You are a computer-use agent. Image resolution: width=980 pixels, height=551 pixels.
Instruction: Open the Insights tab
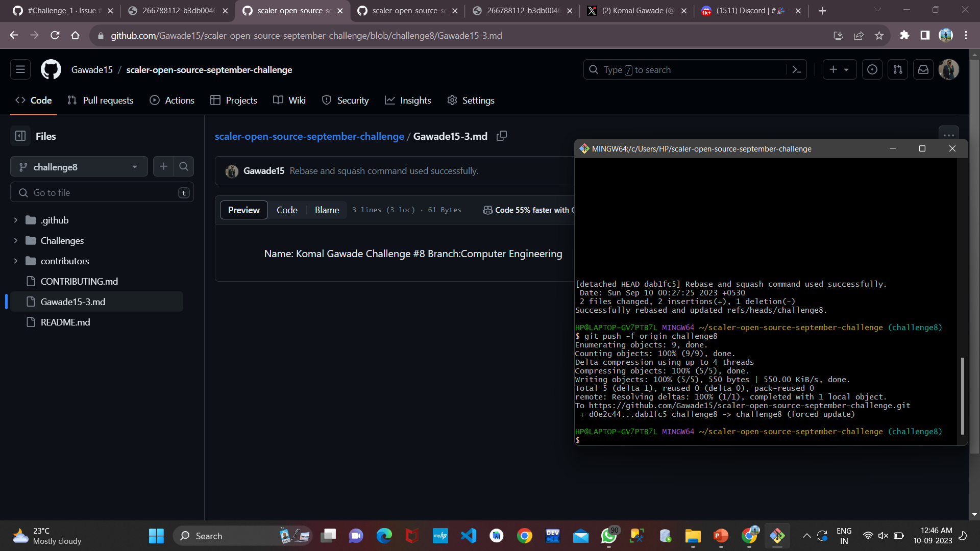(x=408, y=100)
